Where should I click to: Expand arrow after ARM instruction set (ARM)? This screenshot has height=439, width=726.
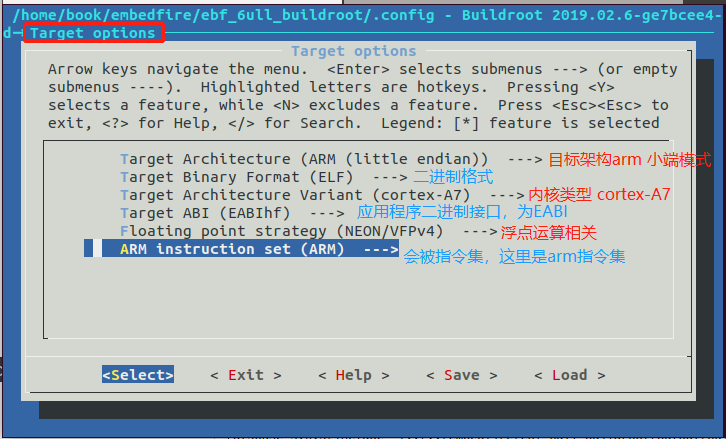[381, 249]
